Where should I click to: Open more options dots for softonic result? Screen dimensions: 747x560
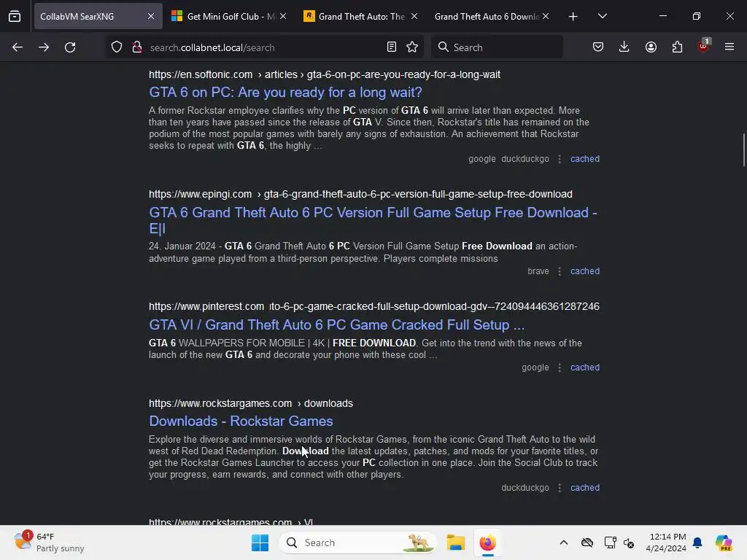click(560, 159)
